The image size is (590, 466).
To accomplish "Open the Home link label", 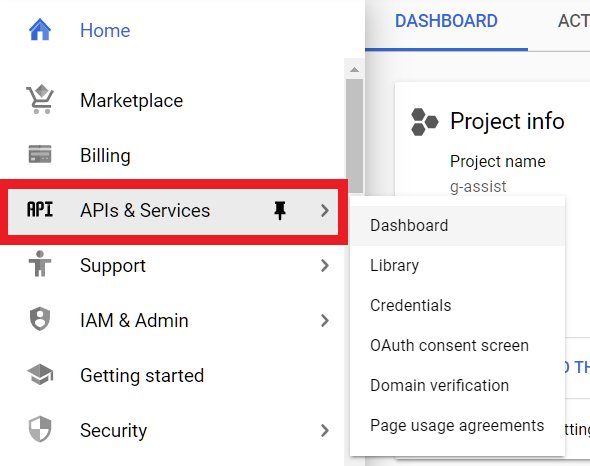I will click(x=105, y=30).
